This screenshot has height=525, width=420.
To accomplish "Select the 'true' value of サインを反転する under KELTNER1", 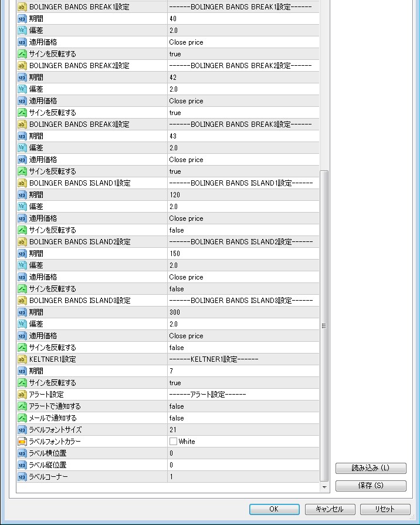I will click(x=175, y=383).
